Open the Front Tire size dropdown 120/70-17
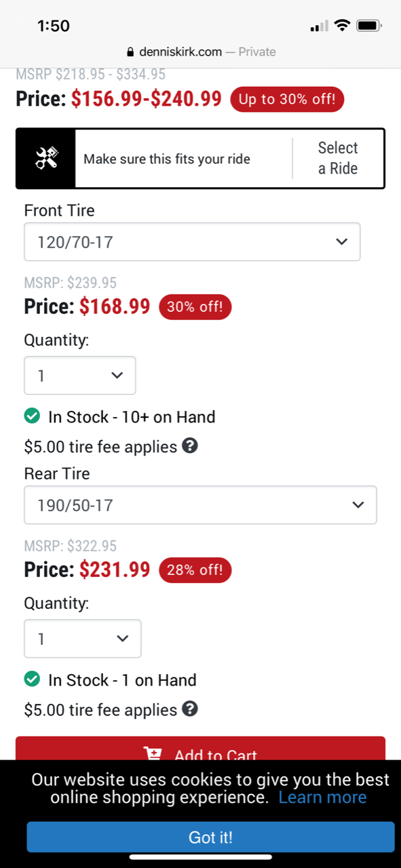This screenshot has width=401, height=868. (x=192, y=241)
